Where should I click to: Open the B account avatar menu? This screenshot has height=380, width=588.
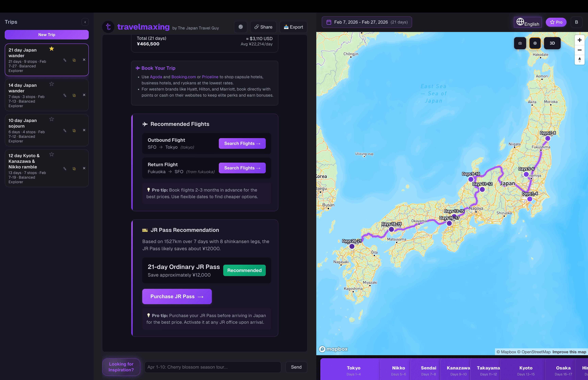577,22
